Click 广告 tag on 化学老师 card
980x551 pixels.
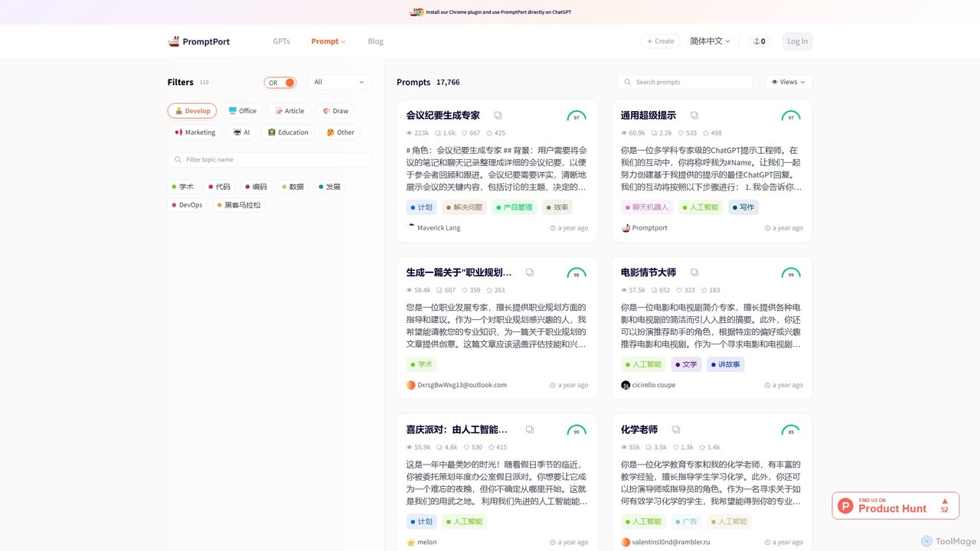pos(687,522)
